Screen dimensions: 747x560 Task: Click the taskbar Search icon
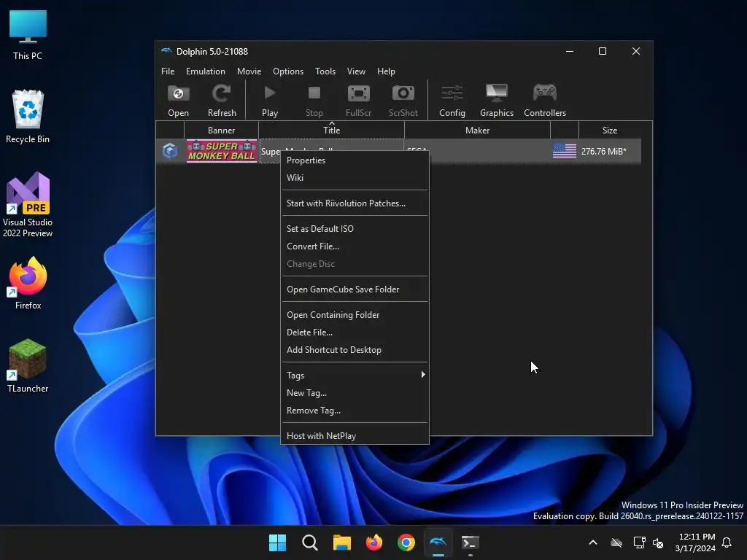click(309, 542)
